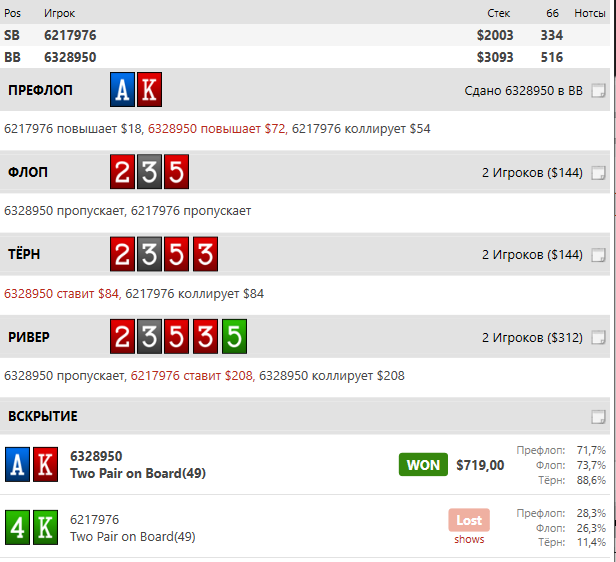Toggle the note checkbox in Тёрн row
The width and height of the screenshot is (616, 562).
[598, 255]
